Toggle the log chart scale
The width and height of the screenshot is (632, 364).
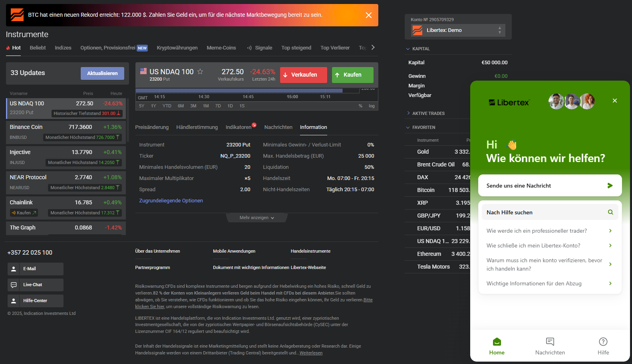click(x=372, y=106)
